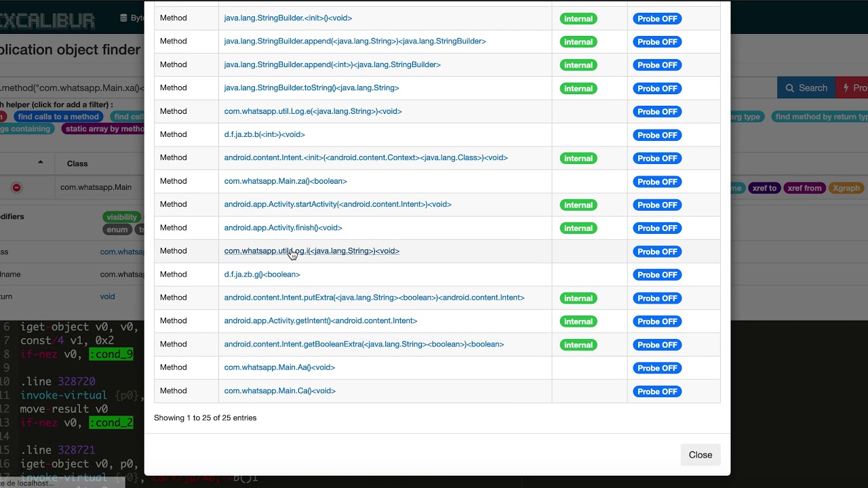Screen dimensions: 868x488
Task: Toggle Probe OFF for StringBuilder.append String row
Action: pyautogui.click(x=657, y=42)
